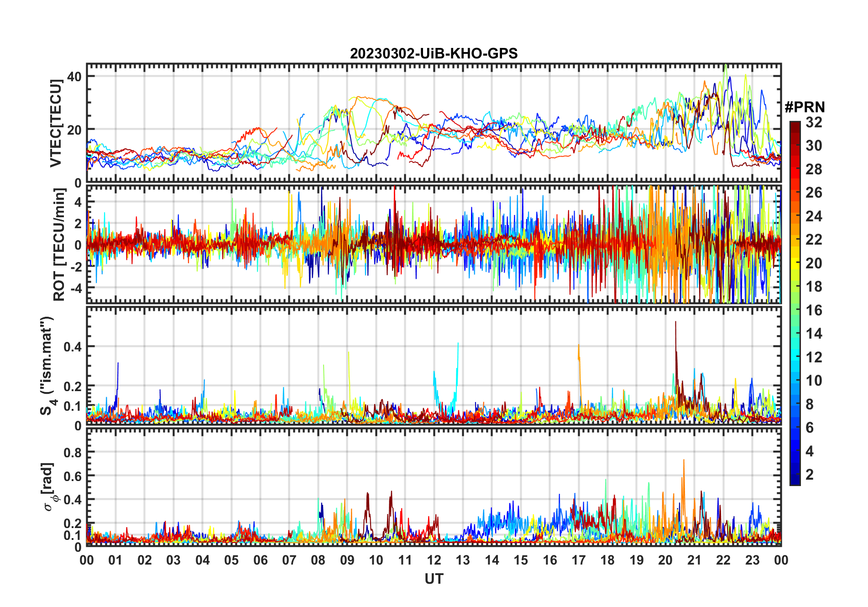The width and height of the screenshot is (868, 607).
Task: Click the UT x-axis label
Action: [x=434, y=579]
